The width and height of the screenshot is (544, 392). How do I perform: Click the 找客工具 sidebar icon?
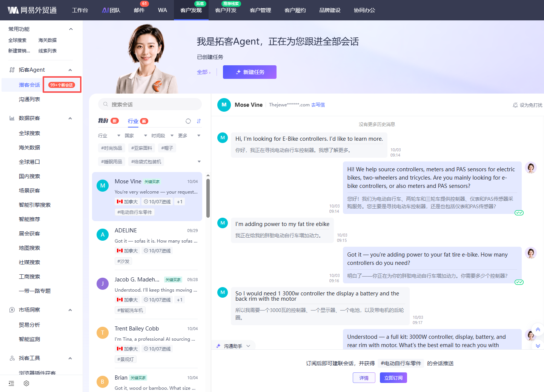(x=12, y=358)
